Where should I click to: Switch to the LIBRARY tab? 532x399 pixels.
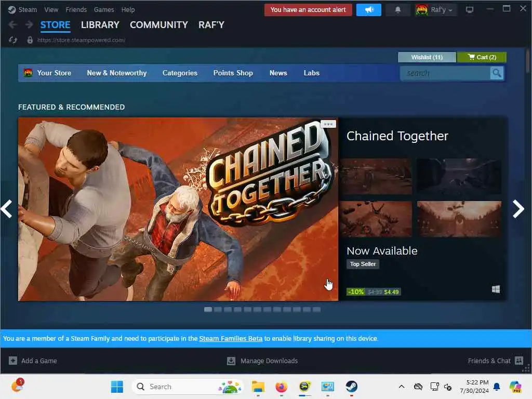pos(100,25)
